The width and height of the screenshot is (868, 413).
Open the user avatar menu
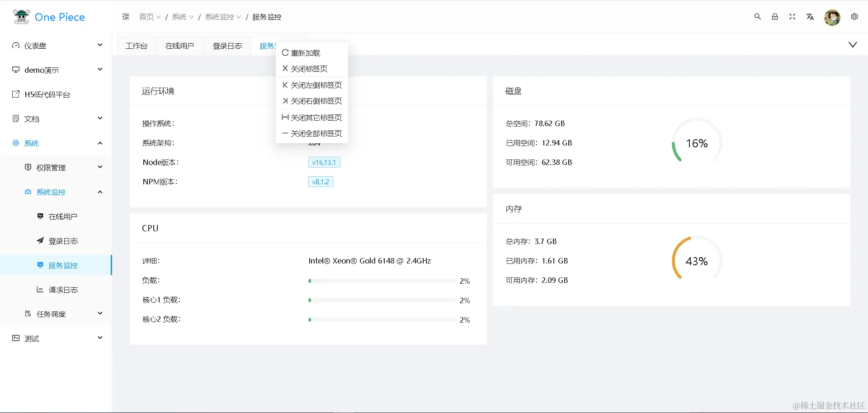[832, 18]
